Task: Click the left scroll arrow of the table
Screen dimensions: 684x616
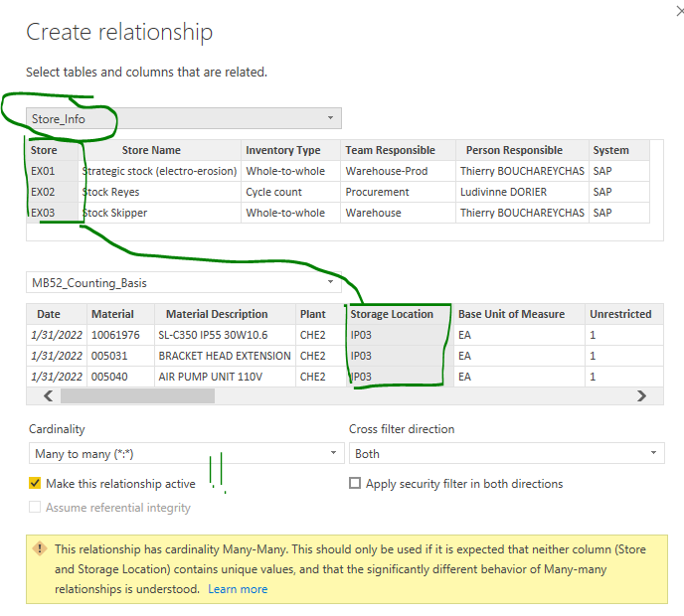Action: [x=46, y=395]
